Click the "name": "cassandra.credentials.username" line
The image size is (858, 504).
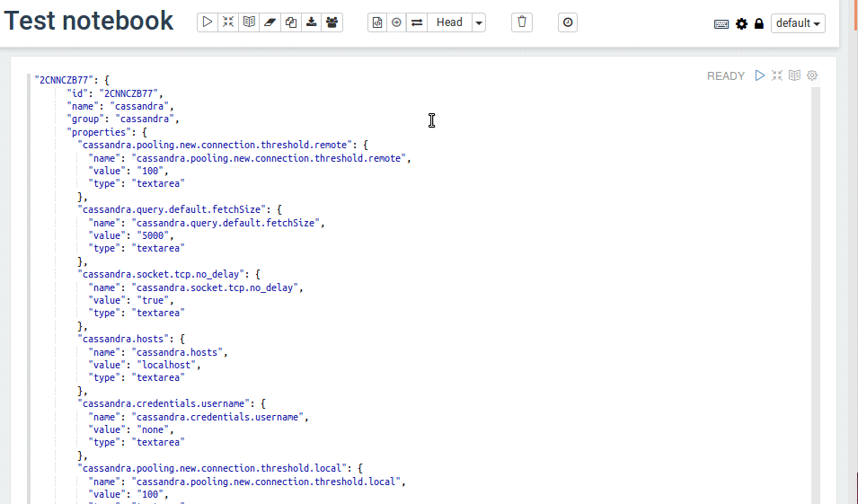tap(199, 417)
